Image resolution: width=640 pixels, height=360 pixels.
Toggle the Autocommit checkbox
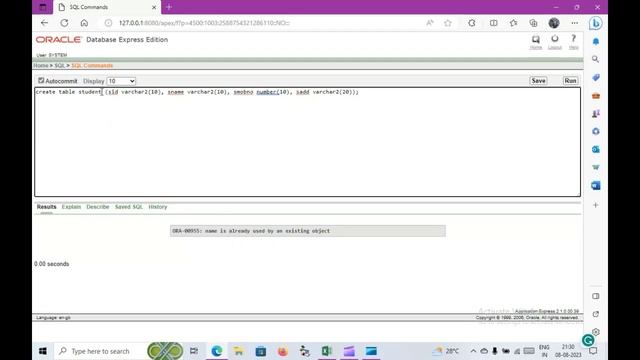(x=41, y=80)
